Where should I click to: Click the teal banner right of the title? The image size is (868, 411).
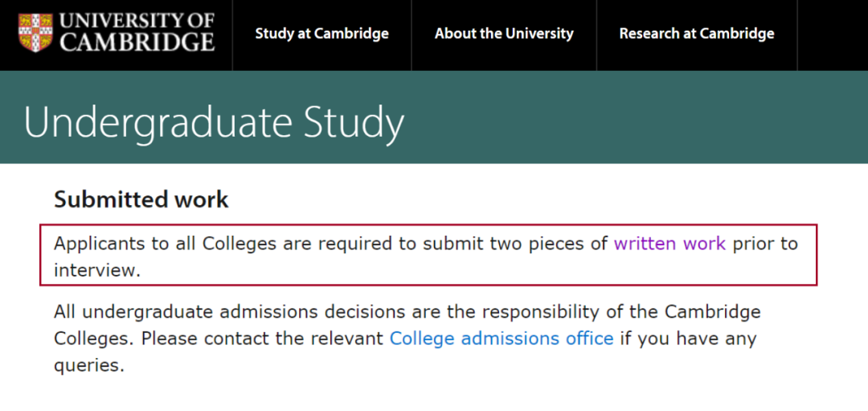[637, 117]
